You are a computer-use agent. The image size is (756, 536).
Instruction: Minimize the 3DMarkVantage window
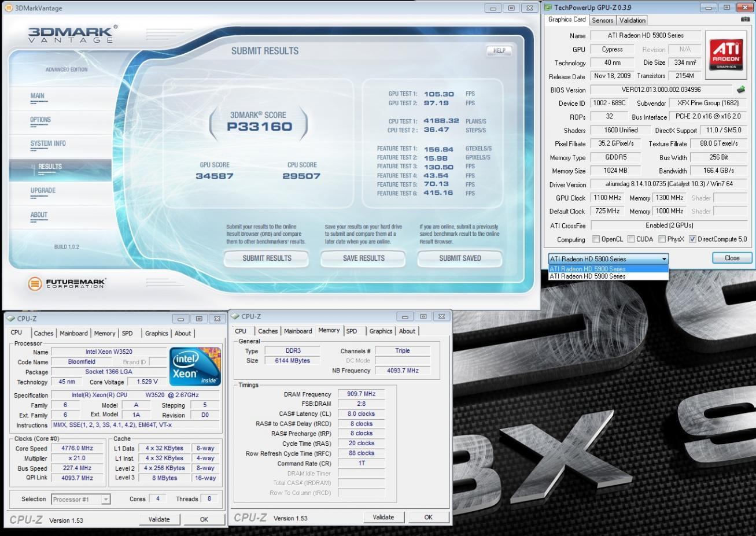[x=493, y=8]
